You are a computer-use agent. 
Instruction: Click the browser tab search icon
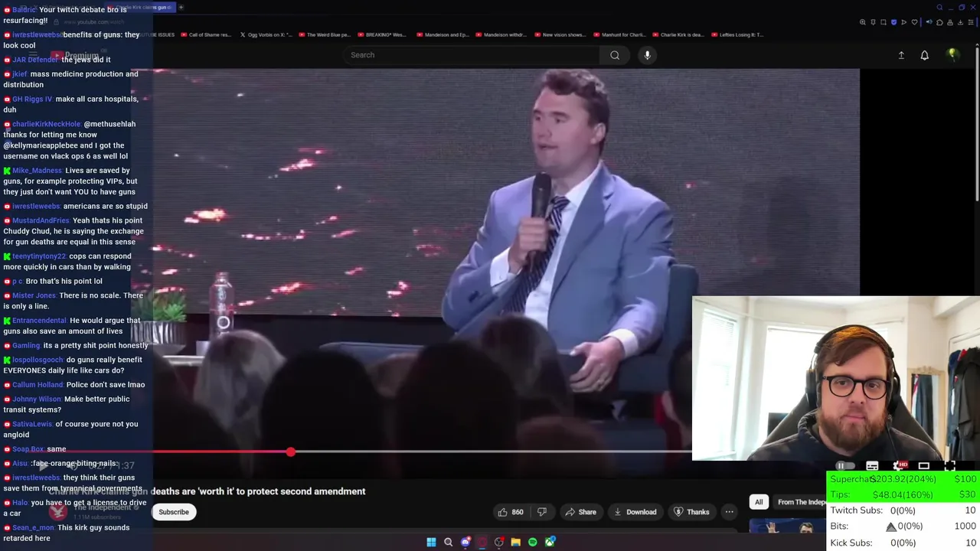(939, 7)
